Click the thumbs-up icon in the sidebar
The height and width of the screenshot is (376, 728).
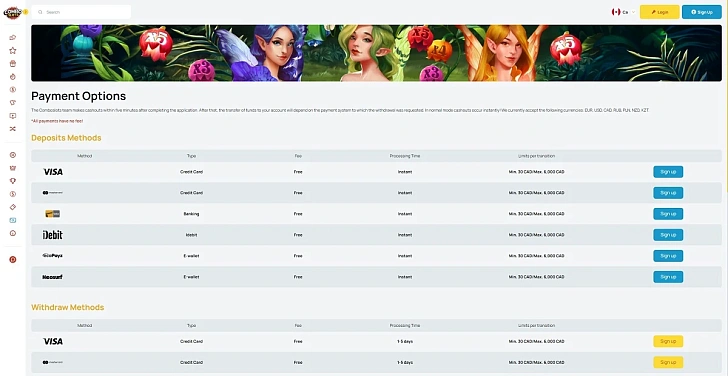coord(13,38)
